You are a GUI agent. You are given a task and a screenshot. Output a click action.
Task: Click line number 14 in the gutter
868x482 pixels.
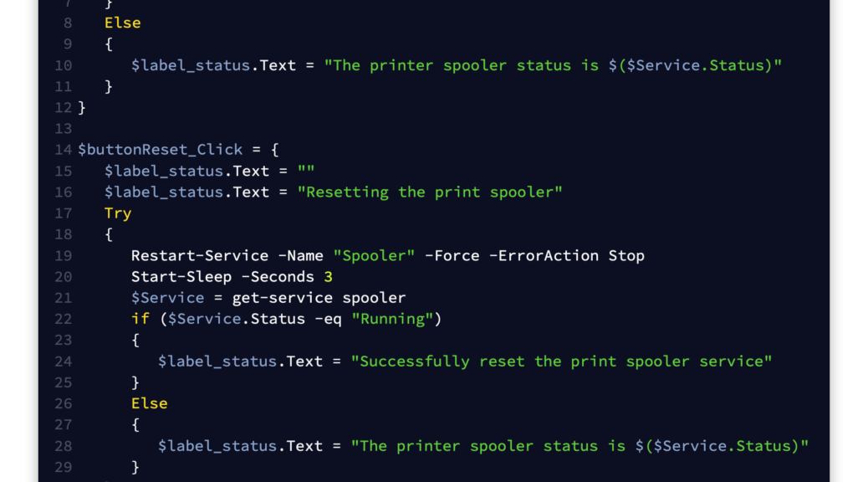pyautogui.click(x=63, y=150)
